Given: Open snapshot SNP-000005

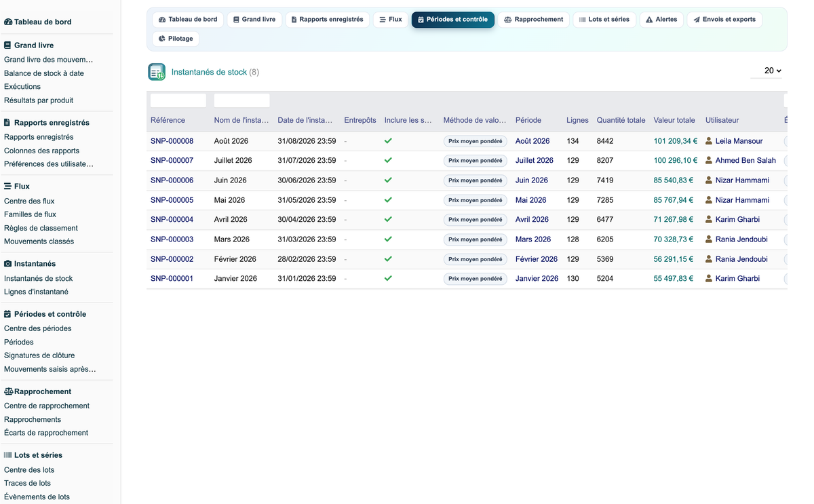Looking at the screenshot, I should point(172,200).
